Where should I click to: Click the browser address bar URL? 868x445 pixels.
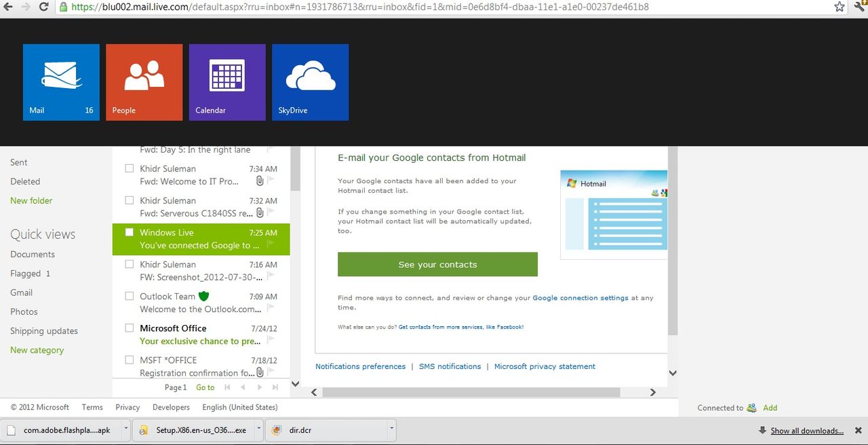coord(359,7)
